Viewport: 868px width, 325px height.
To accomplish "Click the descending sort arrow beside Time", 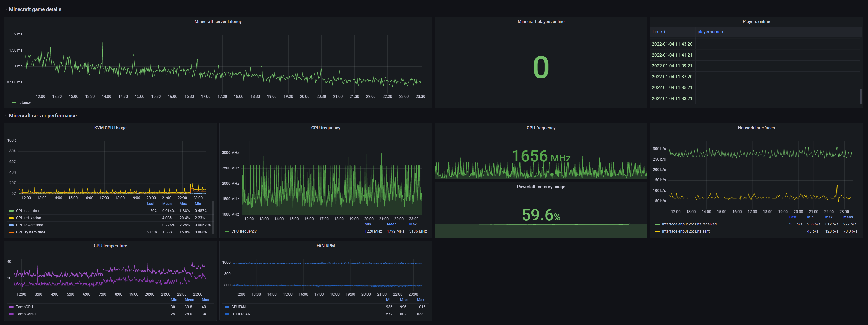I will [x=664, y=32].
